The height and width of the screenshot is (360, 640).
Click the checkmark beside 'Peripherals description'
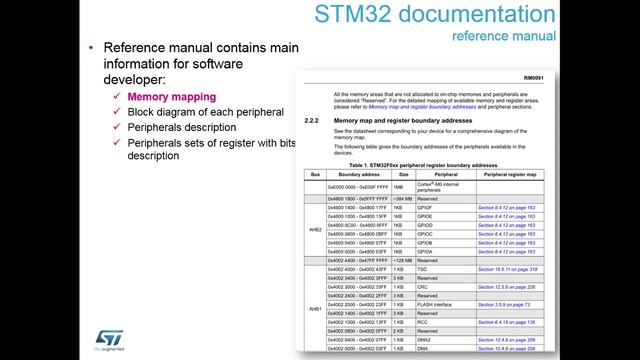[117, 127]
